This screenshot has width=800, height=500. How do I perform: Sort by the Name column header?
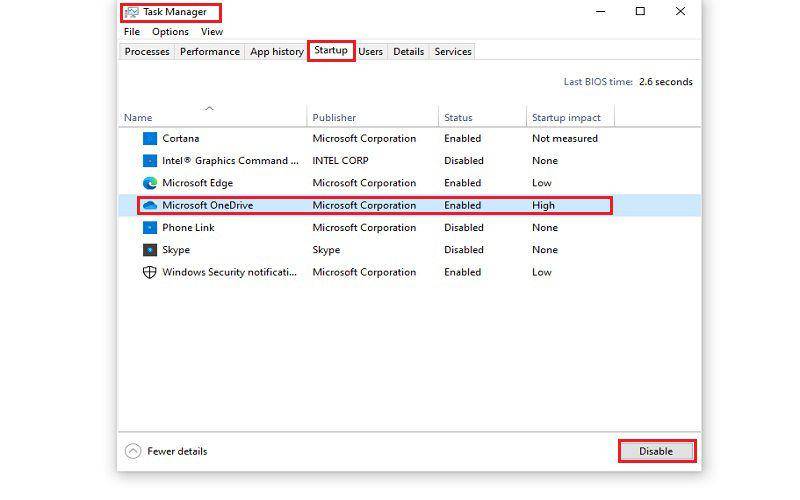click(x=138, y=118)
